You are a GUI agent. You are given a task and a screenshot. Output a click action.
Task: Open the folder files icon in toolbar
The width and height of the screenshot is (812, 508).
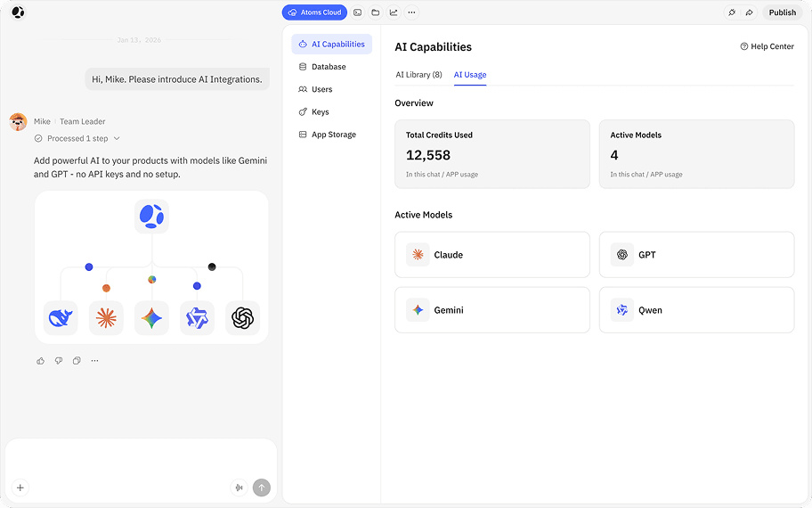click(x=376, y=12)
